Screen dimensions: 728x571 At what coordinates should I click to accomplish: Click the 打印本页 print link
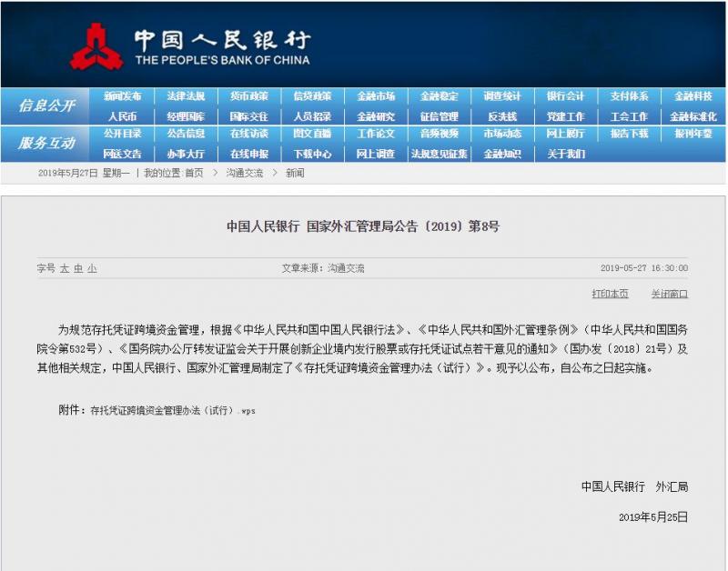click(610, 294)
